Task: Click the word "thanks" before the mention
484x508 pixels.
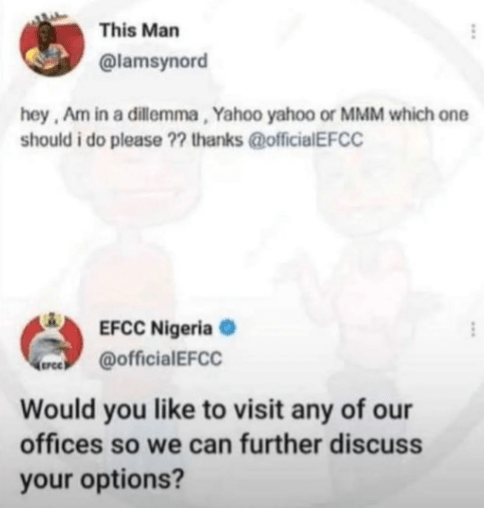Action: click(218, 140)
